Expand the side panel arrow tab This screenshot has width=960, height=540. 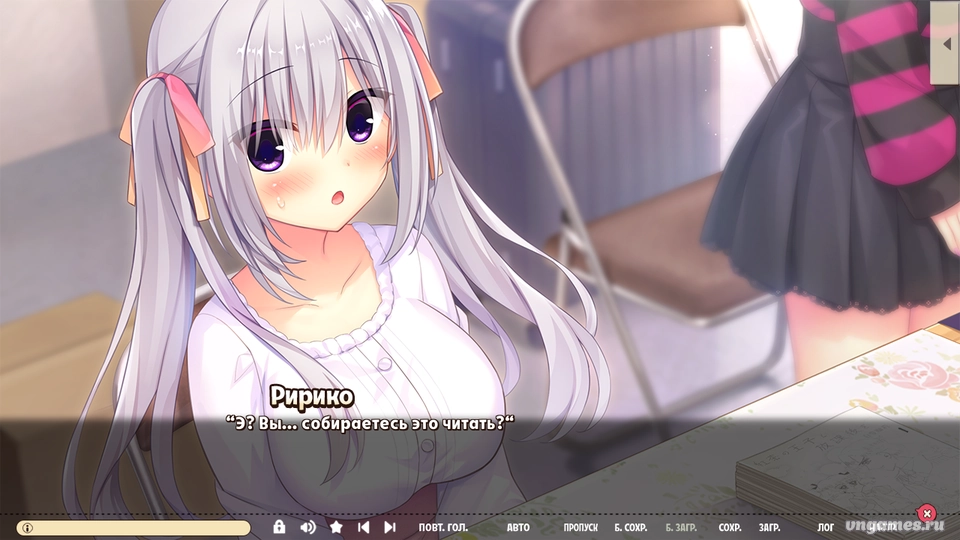coord(946,43)
